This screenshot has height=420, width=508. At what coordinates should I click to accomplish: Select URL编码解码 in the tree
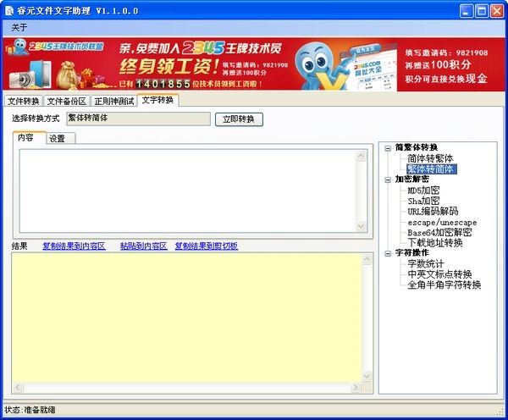[x=433, y=212]
